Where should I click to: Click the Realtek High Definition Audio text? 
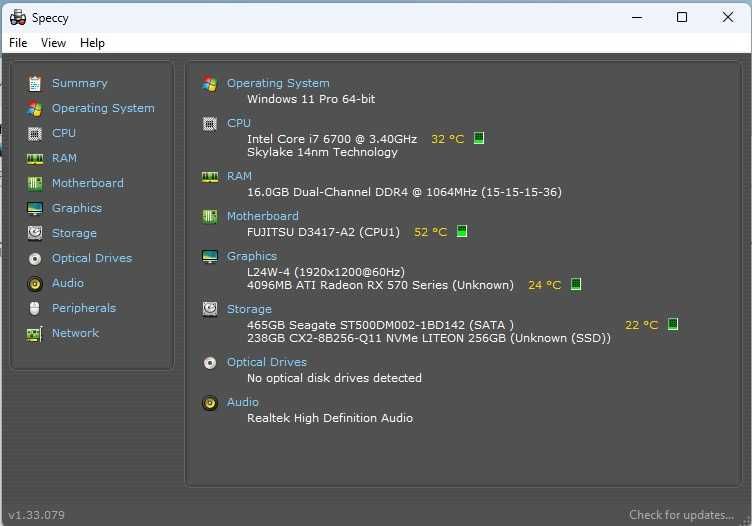[330, 418]
